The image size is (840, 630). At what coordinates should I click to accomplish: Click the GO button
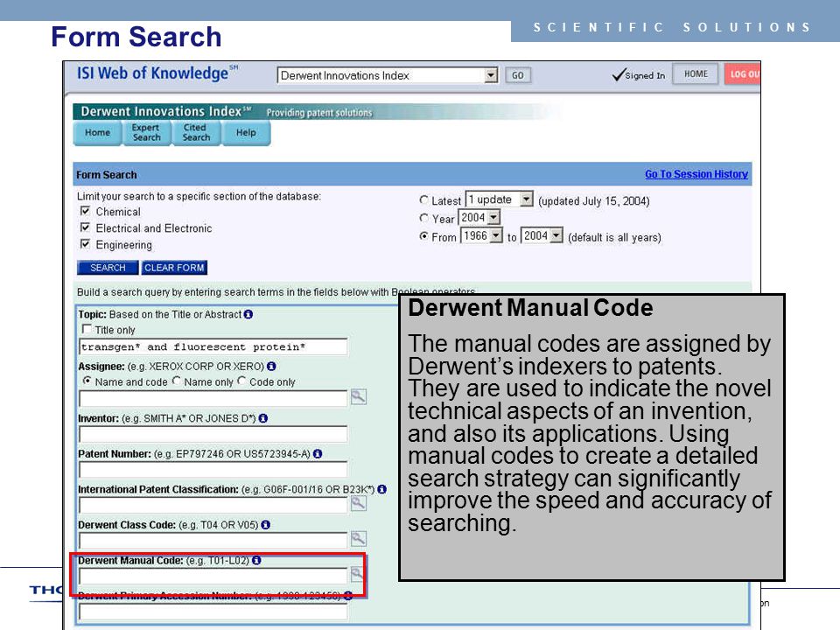point(517,75)
